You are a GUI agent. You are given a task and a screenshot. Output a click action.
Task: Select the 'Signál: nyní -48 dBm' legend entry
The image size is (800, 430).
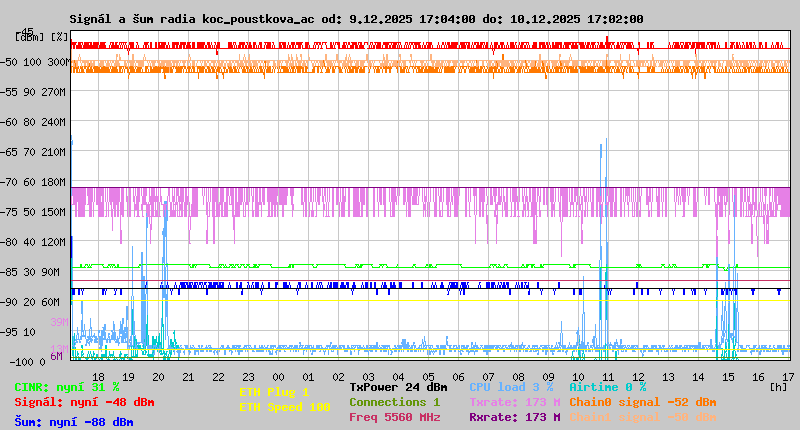click(x=84, y=402)
